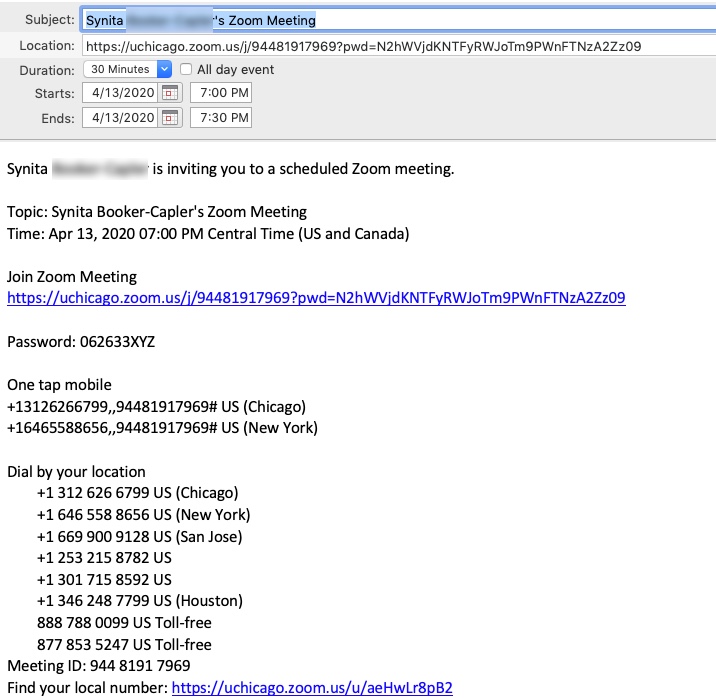Open the Ends date calendar picker icon
This screenshot has height=698, width=716.
coord(170,118)
